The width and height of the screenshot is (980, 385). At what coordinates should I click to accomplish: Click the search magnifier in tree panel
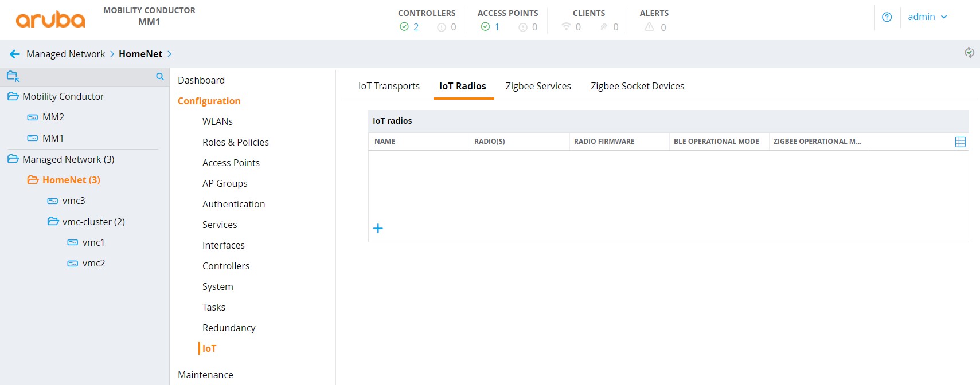(160, 76)
